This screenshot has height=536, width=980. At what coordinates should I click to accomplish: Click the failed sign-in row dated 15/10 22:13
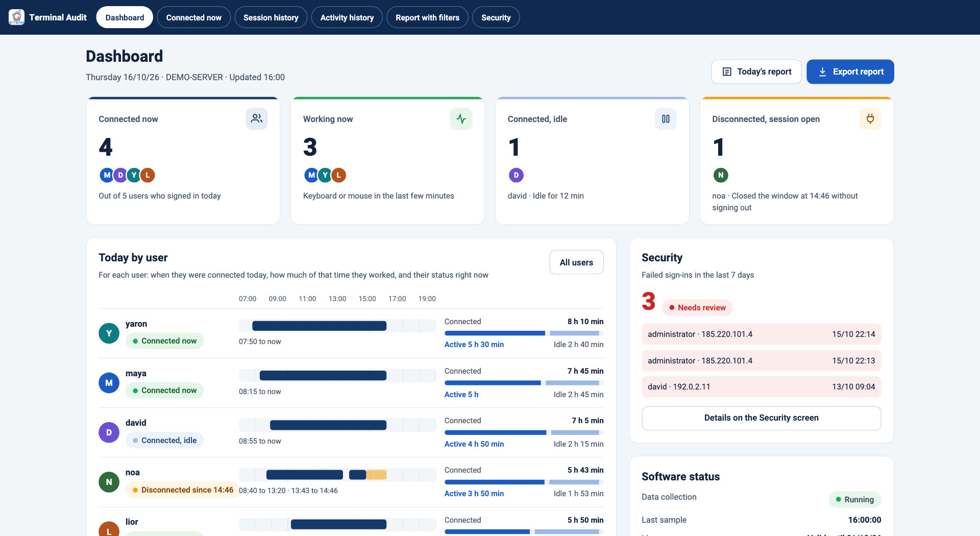click(761, 360)
